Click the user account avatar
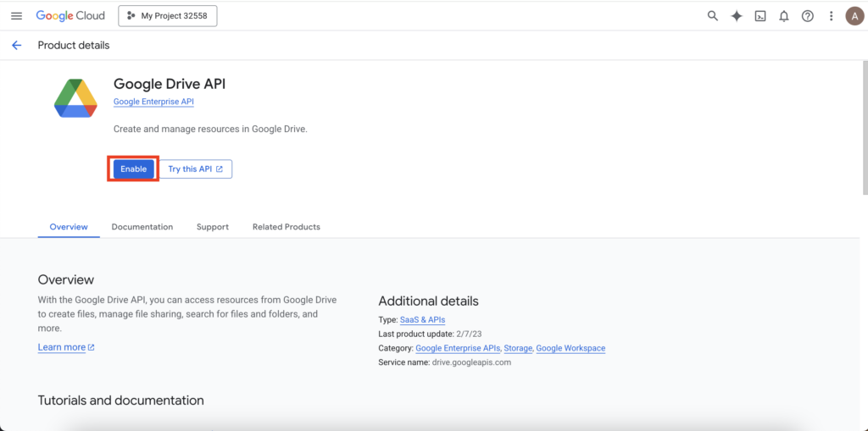The width and height of the screenshot is (868, 431). pyautogui.click(x=854, y=16)
